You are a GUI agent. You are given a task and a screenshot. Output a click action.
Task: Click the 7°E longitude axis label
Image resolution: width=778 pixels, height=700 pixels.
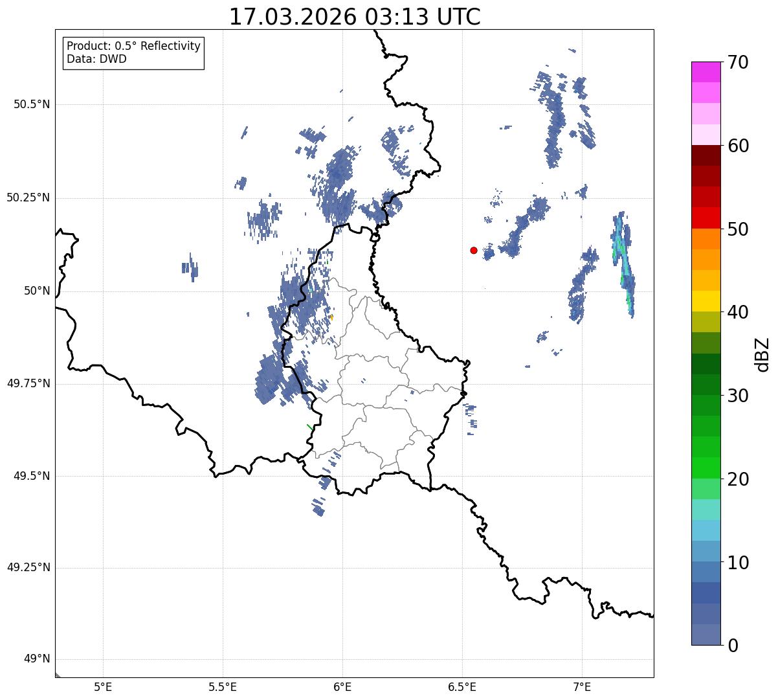tap(582, 686)
